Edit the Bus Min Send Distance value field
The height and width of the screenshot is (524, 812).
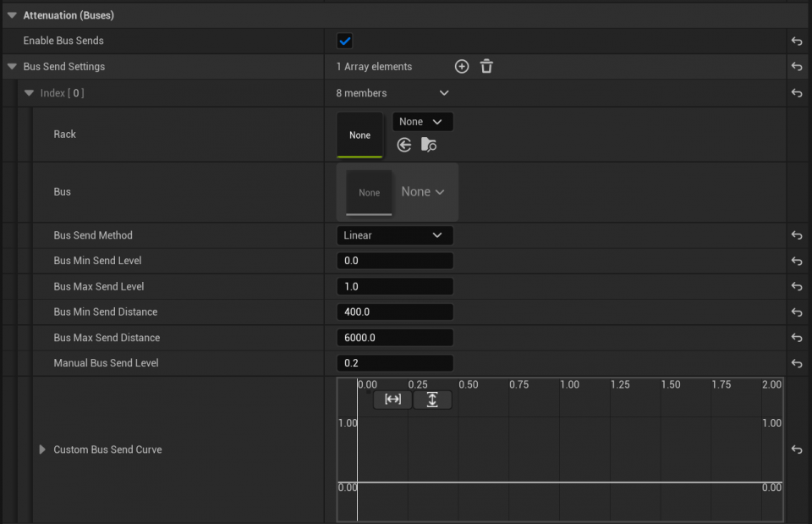coord(394,312)
